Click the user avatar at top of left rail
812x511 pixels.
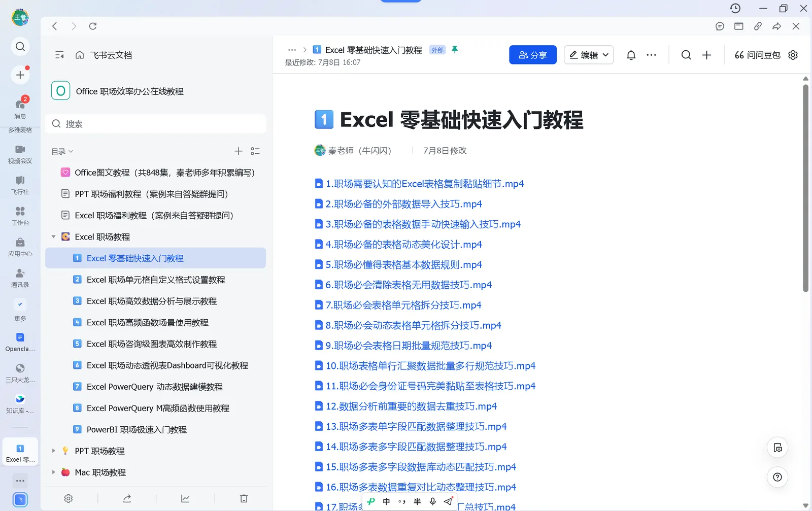20,17
